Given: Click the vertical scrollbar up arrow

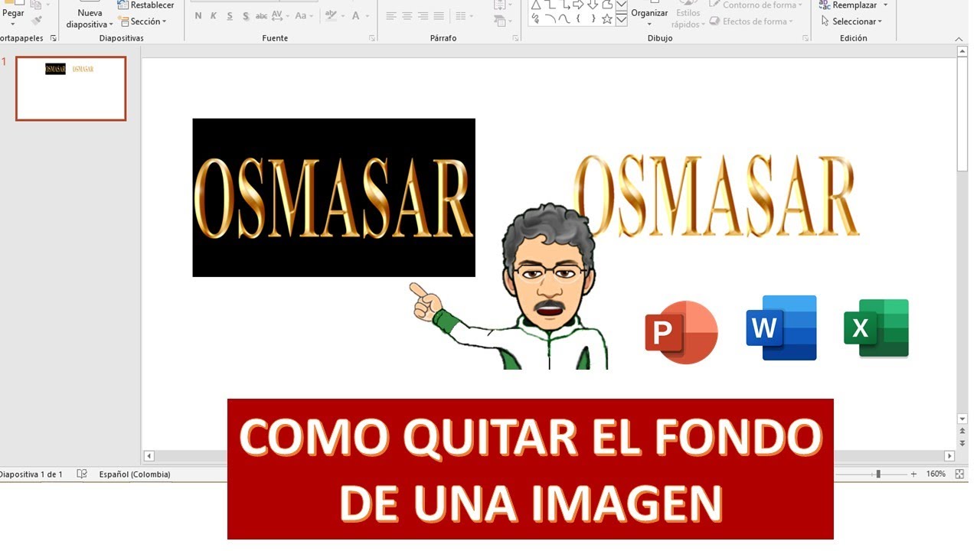Looking at the screenshot, I should point(962,51).
